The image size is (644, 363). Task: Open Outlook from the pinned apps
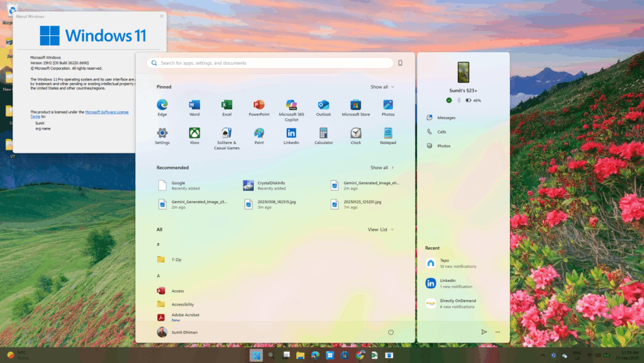tap(323, 106)
